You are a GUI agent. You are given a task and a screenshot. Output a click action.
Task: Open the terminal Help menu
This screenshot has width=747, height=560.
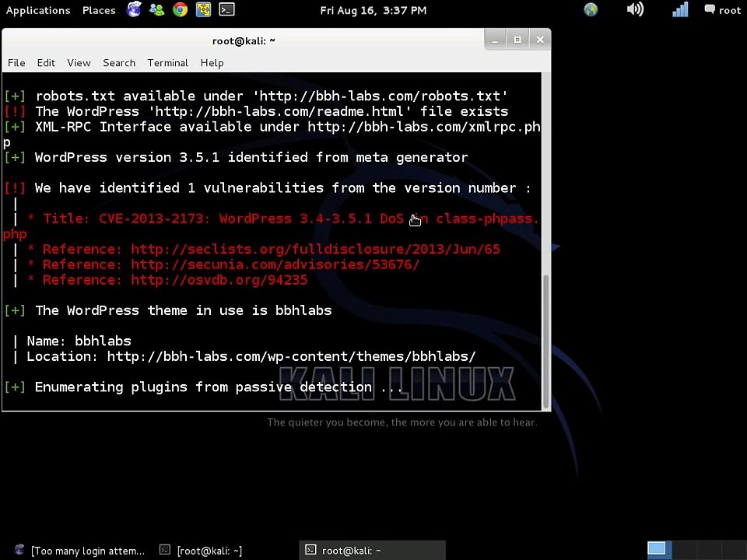coord(212,63)
